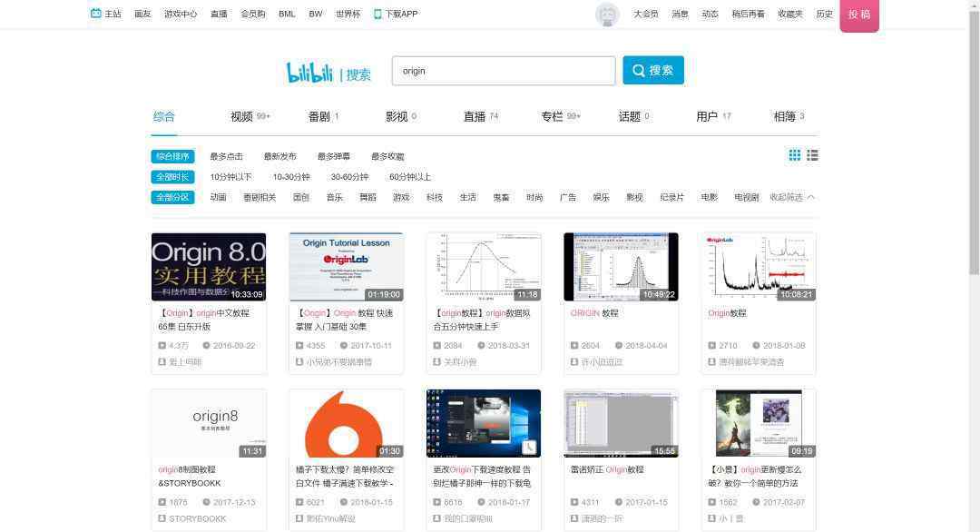The height and width of the screenshot is (532, 980).
Task: Open the 收藏夹 favorites dropdown
Action: tap(790, 14)
